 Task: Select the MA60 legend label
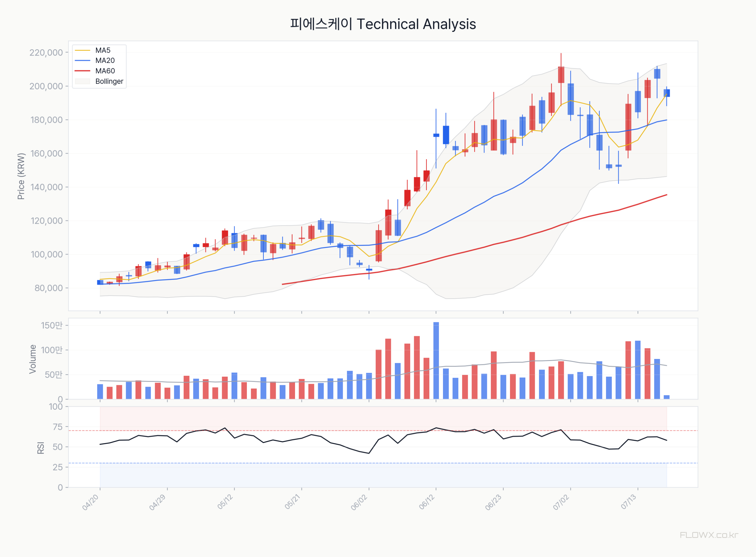105,71
